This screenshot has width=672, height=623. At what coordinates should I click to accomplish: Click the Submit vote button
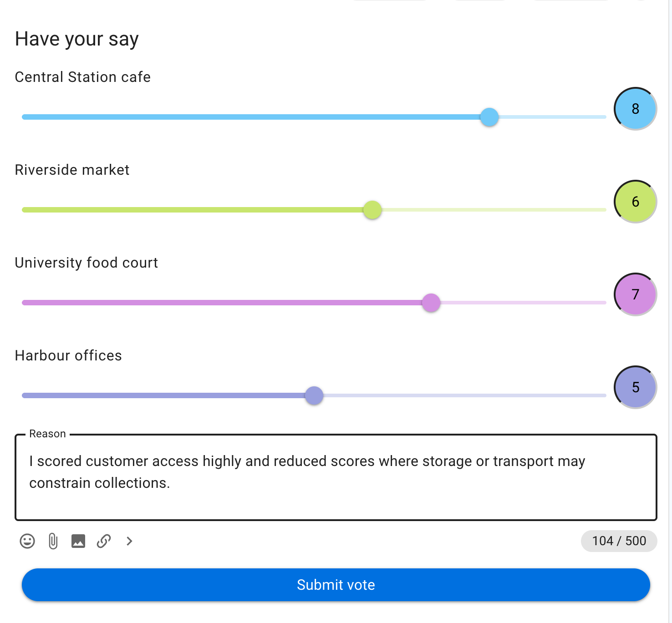(x=336, y=585)
